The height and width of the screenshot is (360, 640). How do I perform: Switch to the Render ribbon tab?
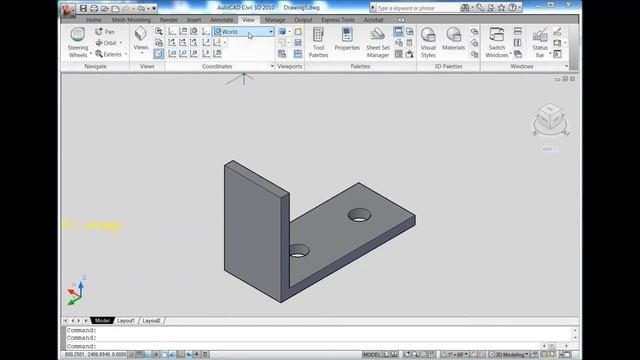point(169,20)
